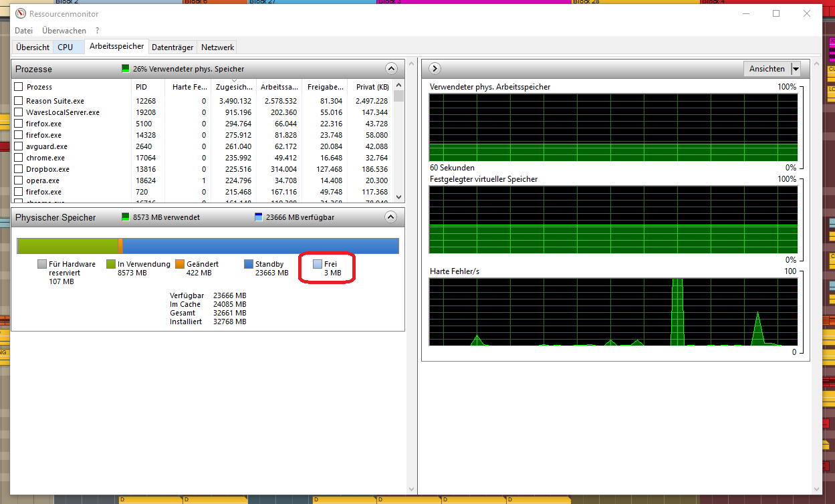This screenshot has width=835, height=504.
Task: Collapse the Prozesse section with chevron
Action: pos(391,69)
